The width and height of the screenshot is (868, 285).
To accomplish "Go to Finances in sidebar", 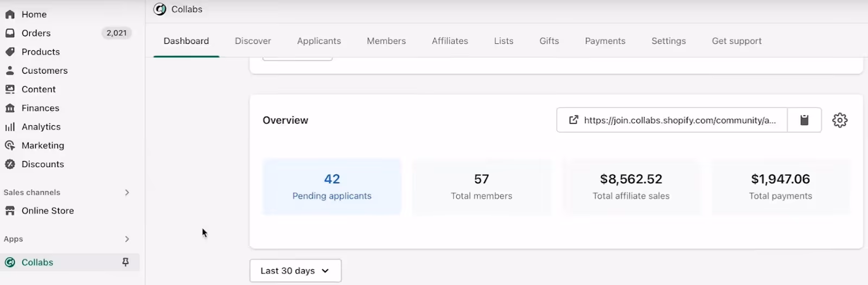I will click(x=40, y=108).
